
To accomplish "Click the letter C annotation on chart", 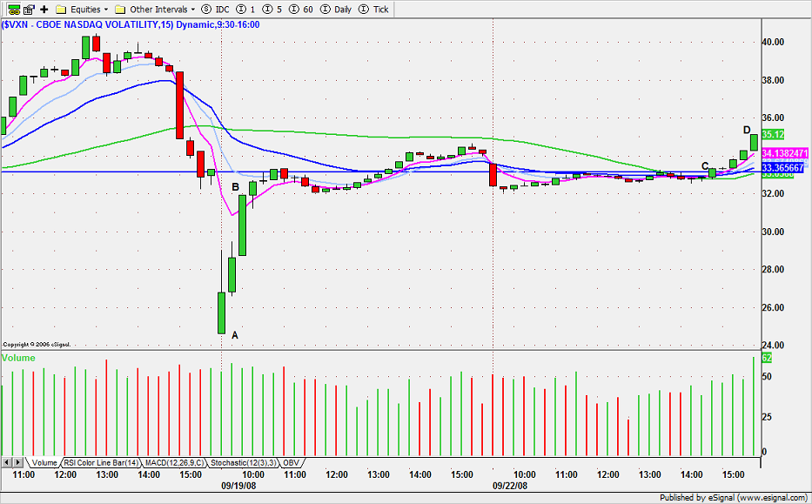I will [x=705, y=165].
